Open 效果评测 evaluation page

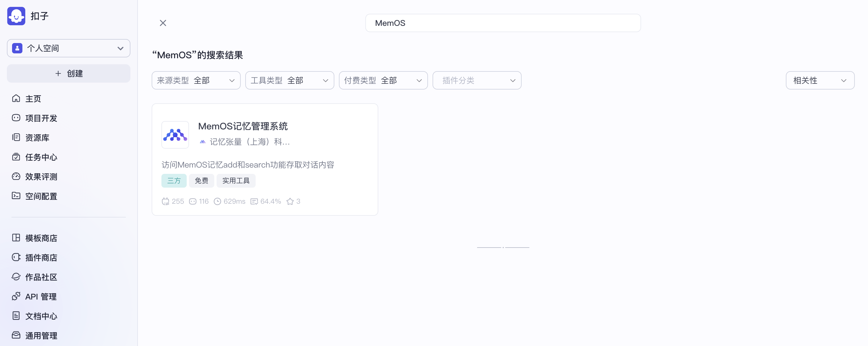41,176
